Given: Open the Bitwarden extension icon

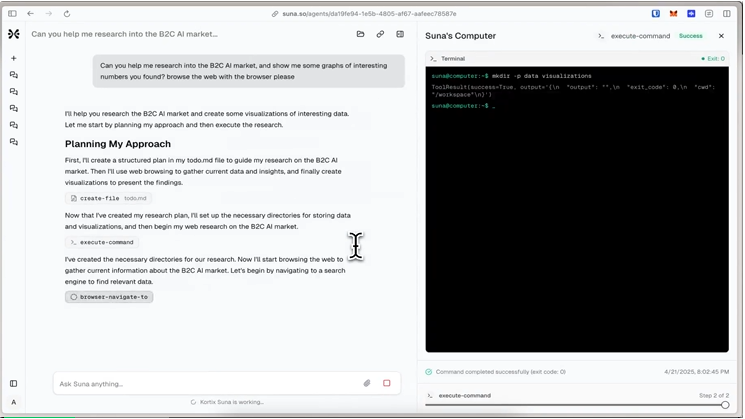Looking at the screenshot, I should tap(656, 14).
